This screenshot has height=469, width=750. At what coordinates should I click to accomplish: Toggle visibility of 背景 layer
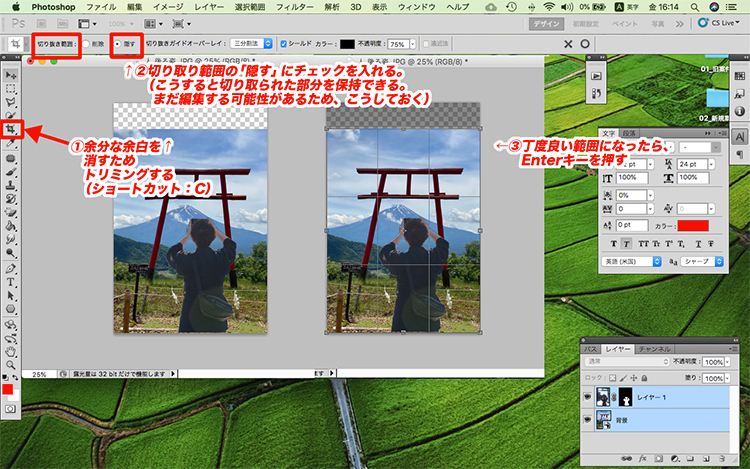588,420
